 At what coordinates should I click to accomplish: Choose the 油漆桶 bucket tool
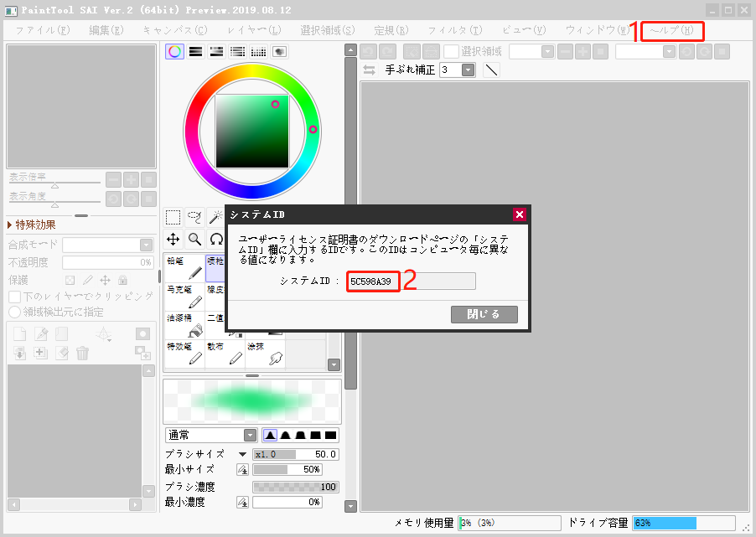click(x=184, y=325)
